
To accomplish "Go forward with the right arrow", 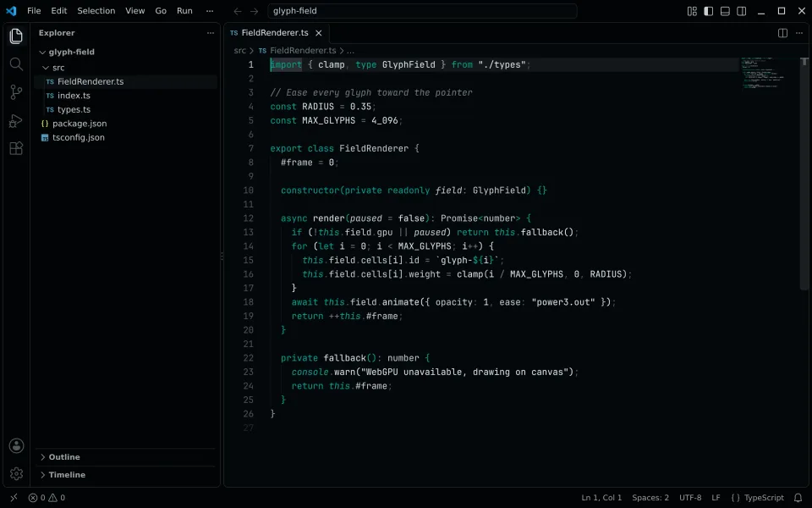I will pos(254,11).
